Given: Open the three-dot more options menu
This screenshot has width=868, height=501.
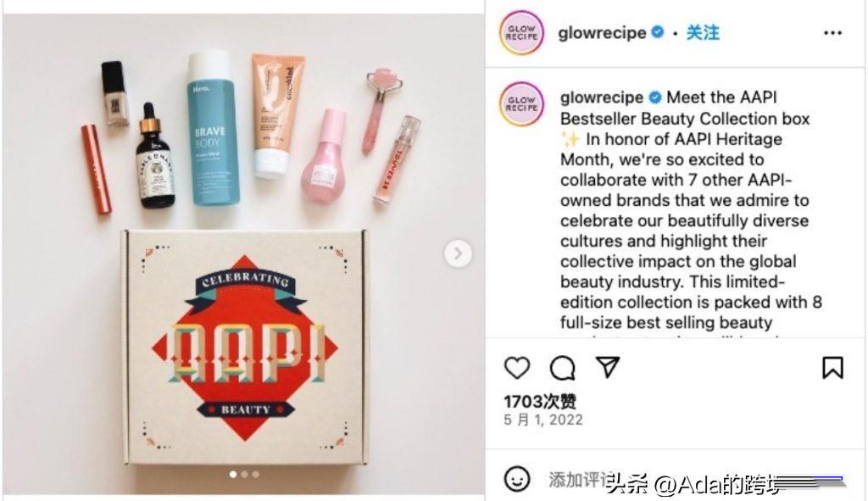Looking at the screenshot, I should pos(832,33).
